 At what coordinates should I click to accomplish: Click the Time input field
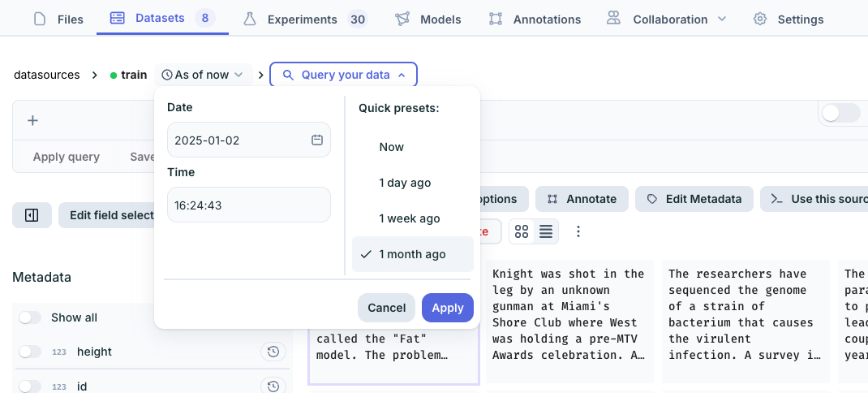(x=248, y=205)
